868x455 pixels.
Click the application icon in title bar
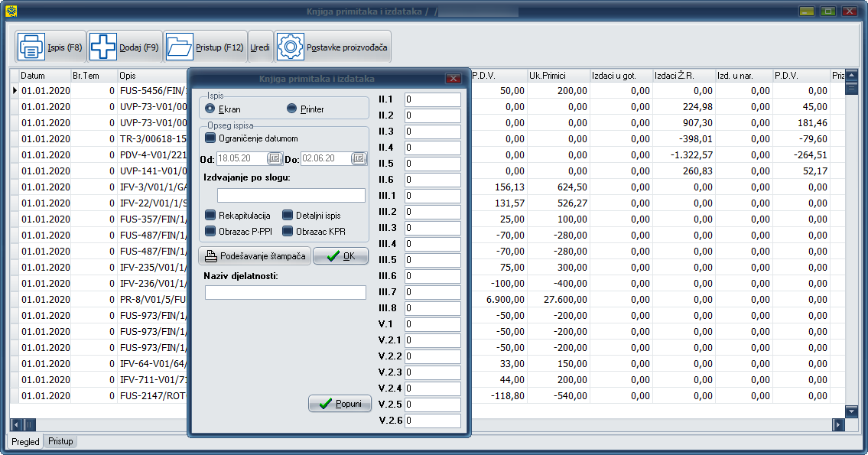11,11
